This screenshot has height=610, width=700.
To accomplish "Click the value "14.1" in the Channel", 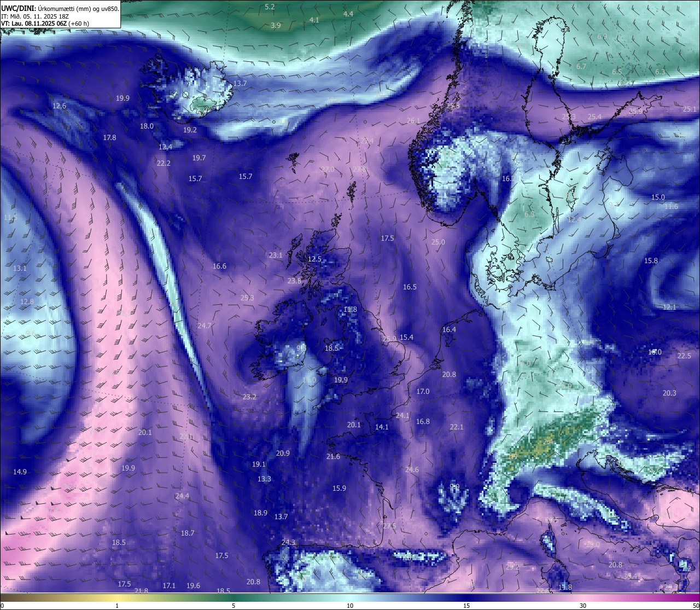I will (x=382, y=427).
